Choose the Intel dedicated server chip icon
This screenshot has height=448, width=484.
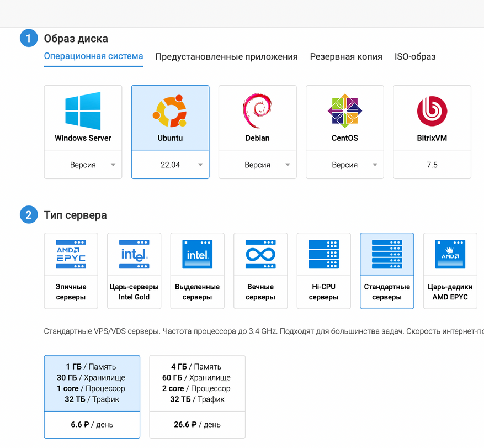[x=197, y=254]
